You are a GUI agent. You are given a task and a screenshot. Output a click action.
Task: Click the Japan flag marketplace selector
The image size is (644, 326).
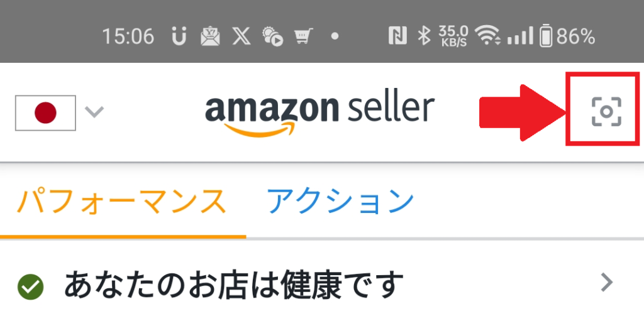click(x=45, y=113)
